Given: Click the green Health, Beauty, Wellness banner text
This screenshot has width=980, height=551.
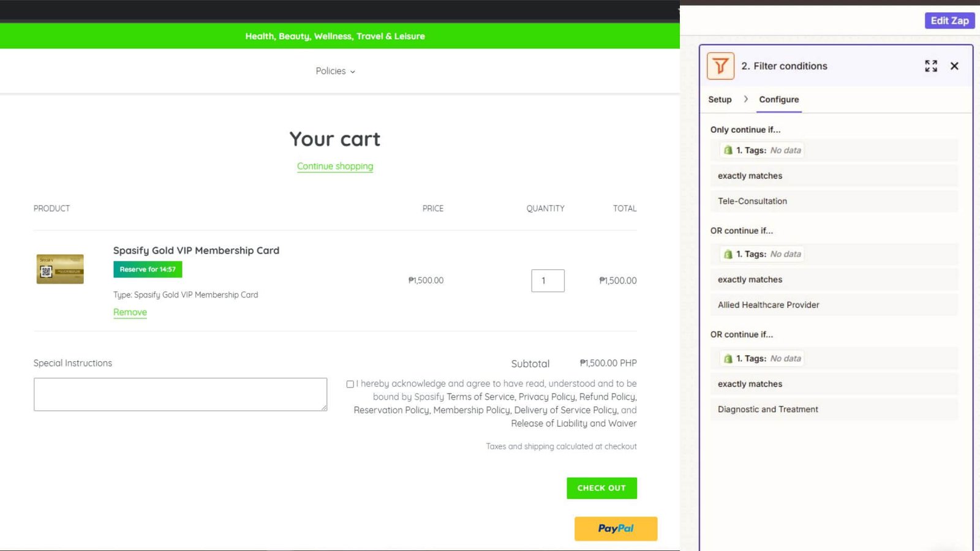Looking at the screenshot, I should pyautogui.click(x=335, y=36).
